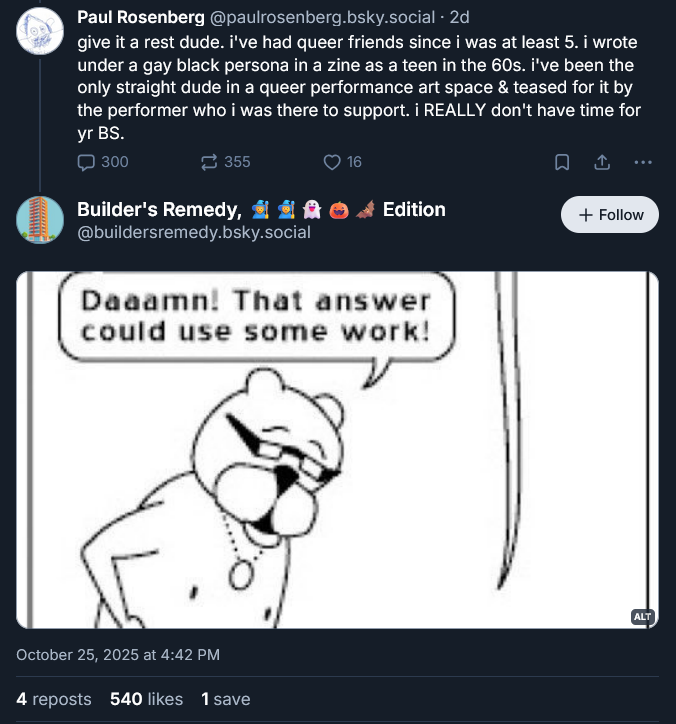This screenshot has height=724, width=676.
Task: Like Paul Rosenberg's post via the heart
Action: [333, 162]
